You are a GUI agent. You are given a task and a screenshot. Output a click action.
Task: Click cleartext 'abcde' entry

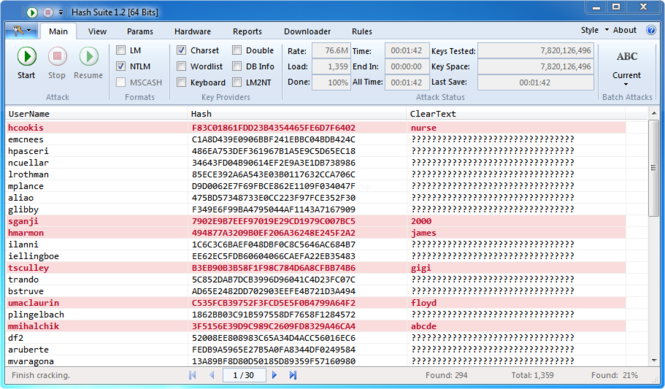(423, 326)
